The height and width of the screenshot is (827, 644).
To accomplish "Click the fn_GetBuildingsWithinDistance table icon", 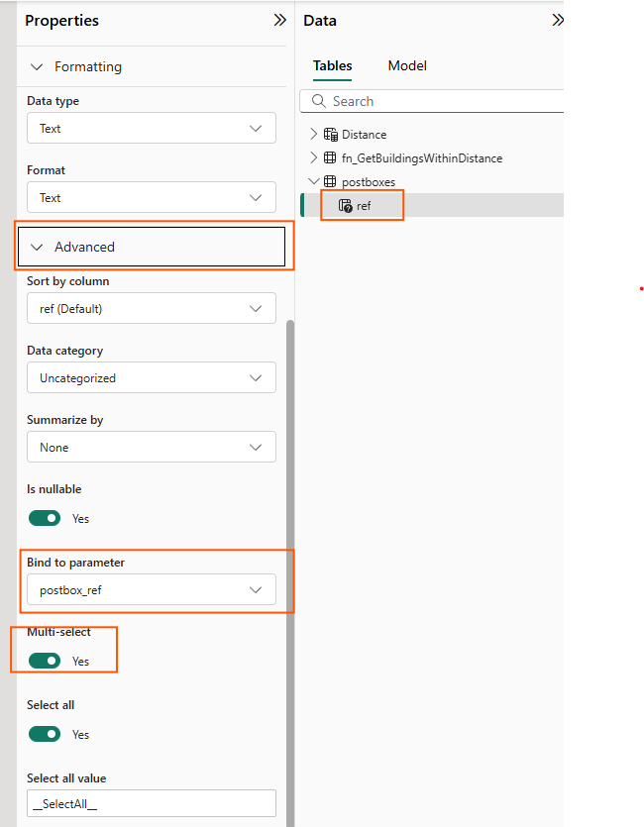I will point(330,158).
